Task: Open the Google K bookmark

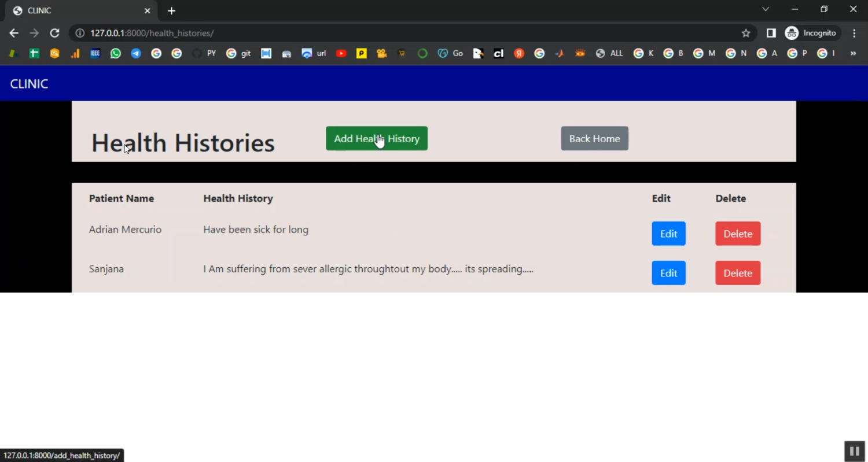Action: (x=643, y=53)
